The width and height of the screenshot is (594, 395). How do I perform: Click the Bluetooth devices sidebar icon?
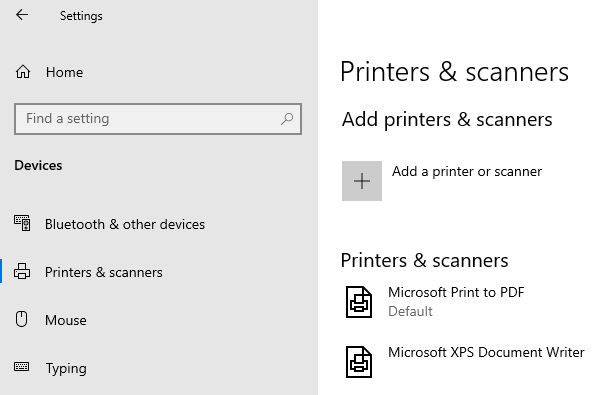22,223
